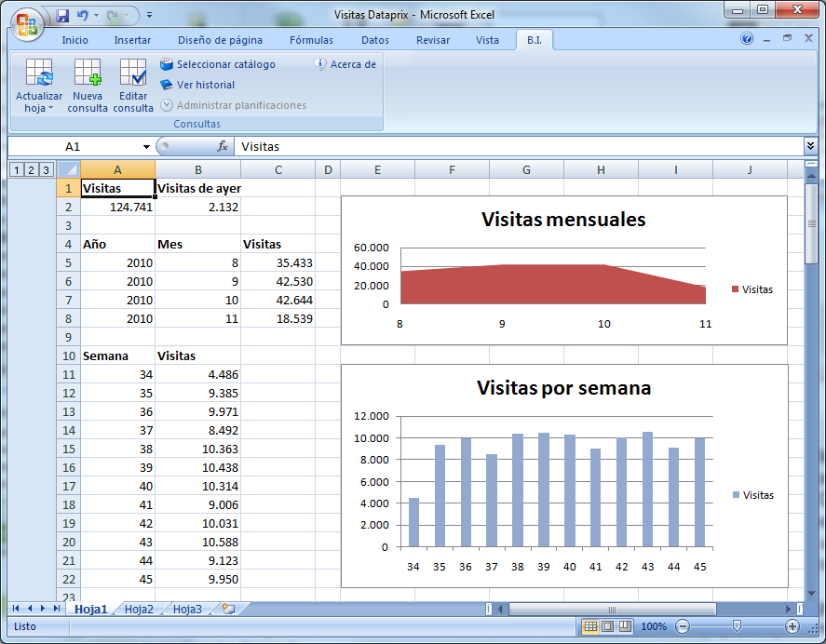Select outline level 2 button
The height and width of the screenshot is (644, 826).
pyautogui.click(x=30, y=169)
